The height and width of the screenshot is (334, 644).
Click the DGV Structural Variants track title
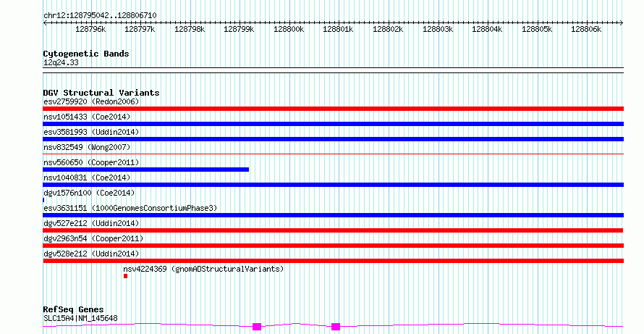pos(101,93)
